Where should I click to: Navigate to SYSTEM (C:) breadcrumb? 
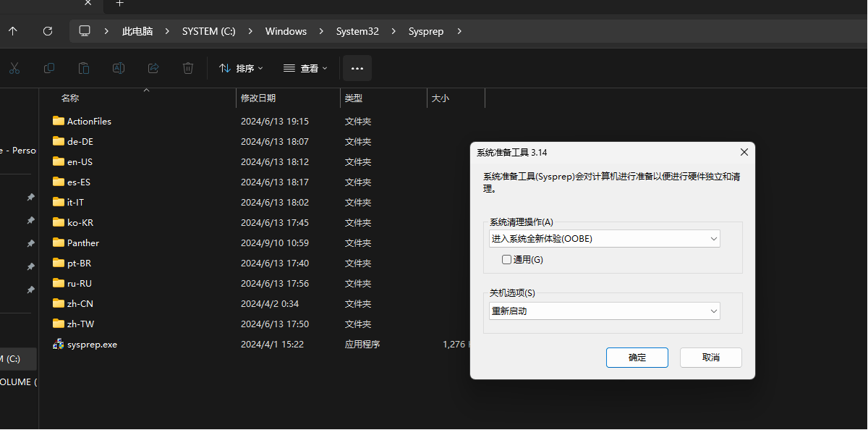tap(208, 31)
